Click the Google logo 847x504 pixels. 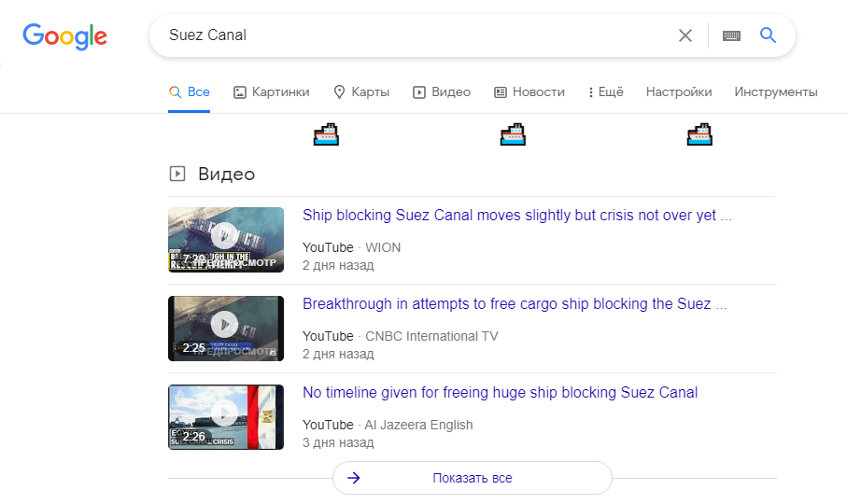click(64, 36)
